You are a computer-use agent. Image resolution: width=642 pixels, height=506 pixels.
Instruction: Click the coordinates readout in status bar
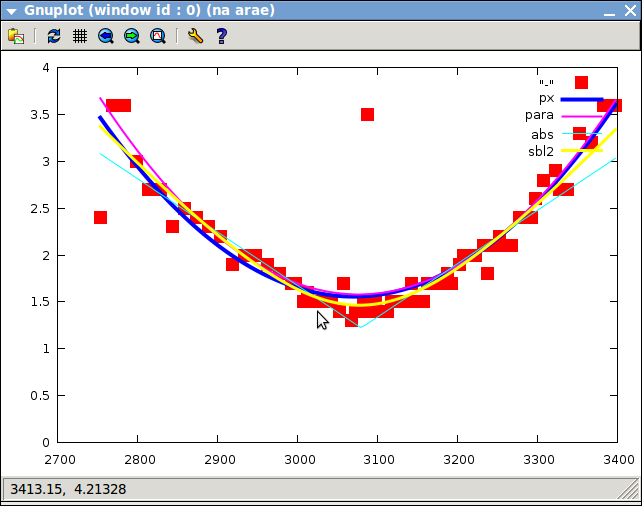(67, 489)
